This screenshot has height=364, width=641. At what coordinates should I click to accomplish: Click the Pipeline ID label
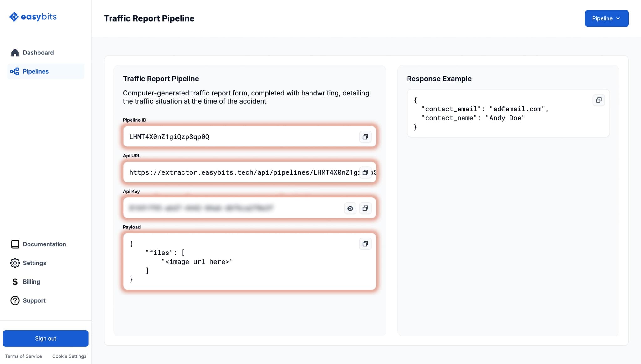[x=135, y=120]
